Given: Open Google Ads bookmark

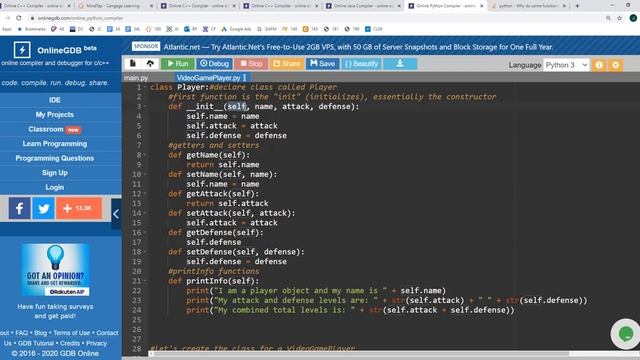Looking at the screenshot, I should [236, 29].
